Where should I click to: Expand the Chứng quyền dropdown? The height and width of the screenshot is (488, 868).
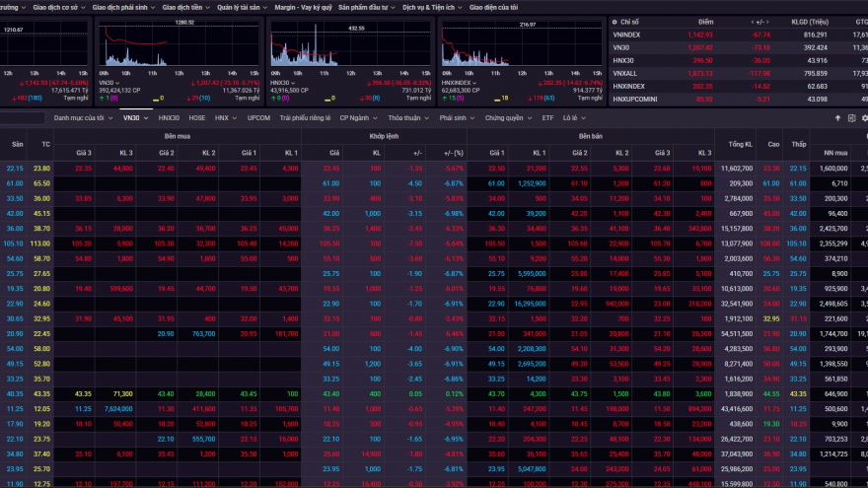[x=508, y=118]
